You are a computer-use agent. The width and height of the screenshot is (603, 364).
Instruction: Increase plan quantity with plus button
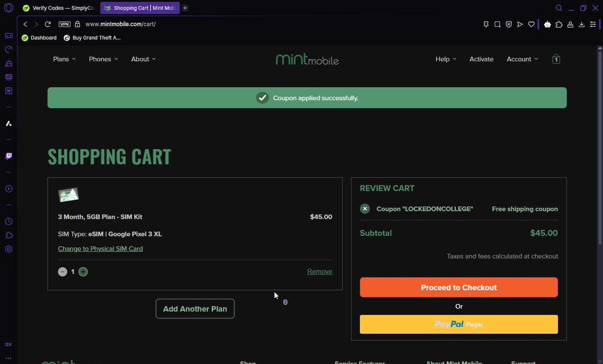point(83,272)
